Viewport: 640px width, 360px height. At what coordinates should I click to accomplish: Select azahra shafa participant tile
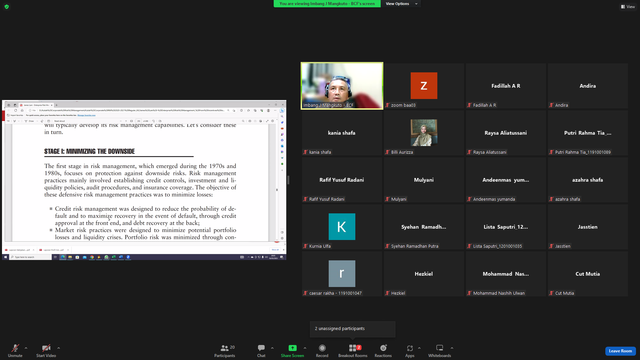tap(588, 180)
